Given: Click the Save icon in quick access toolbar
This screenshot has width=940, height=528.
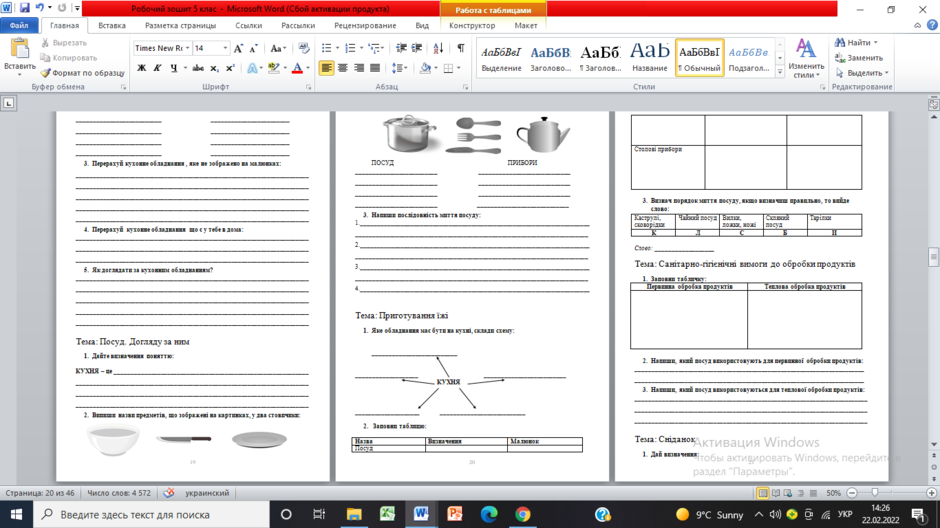Looking at the screenshot, I should point(24,8).
